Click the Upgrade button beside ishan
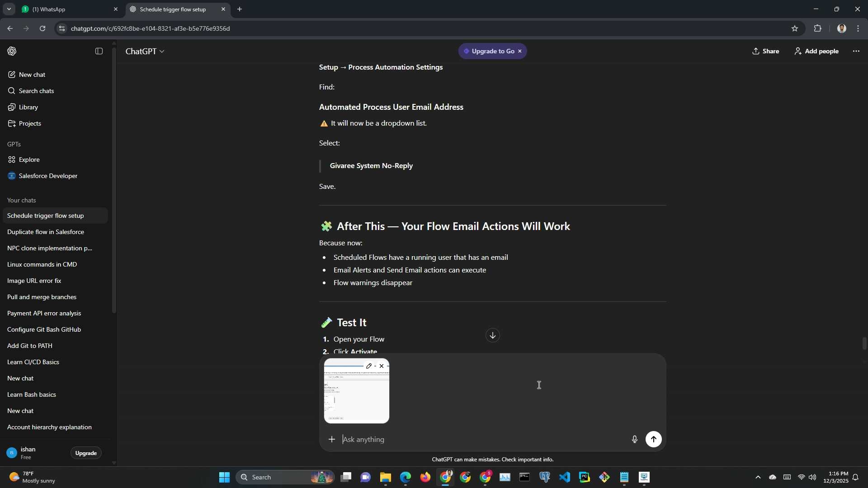The width and height of the screenshot is (868, 488). pos(86,453)
